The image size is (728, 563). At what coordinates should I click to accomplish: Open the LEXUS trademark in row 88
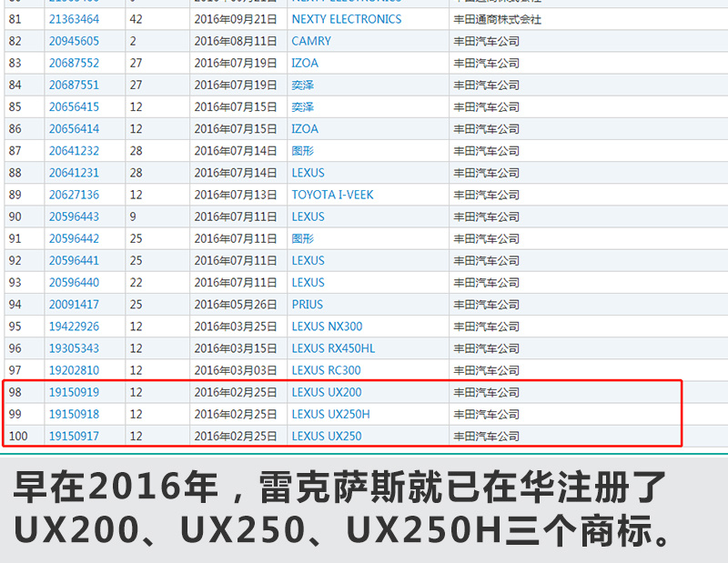(x=308, y=173)
